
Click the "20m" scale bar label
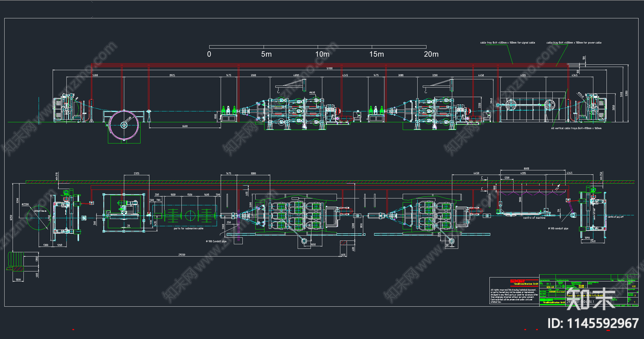431,54
